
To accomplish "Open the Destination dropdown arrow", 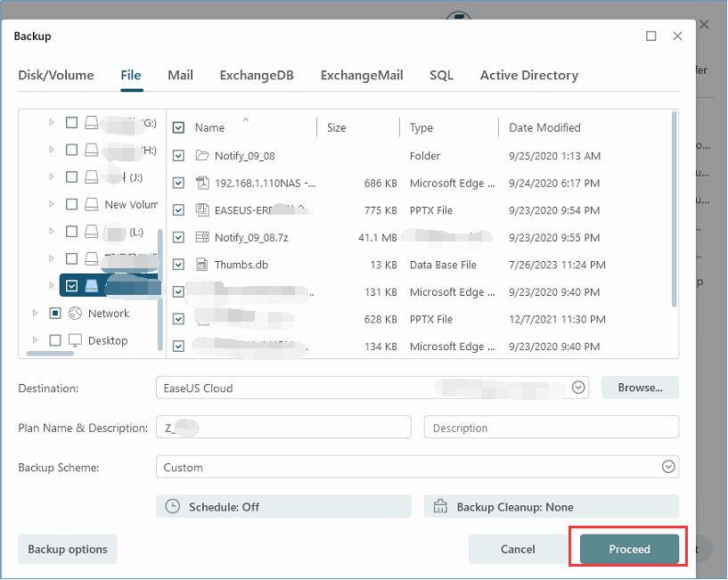I will [x=578, y=388].
